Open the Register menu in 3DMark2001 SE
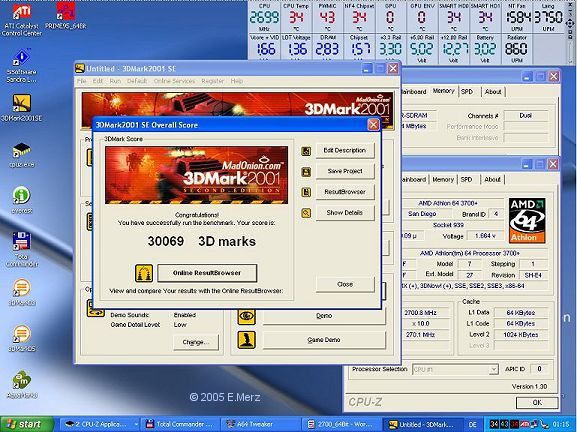 point(212,81)
